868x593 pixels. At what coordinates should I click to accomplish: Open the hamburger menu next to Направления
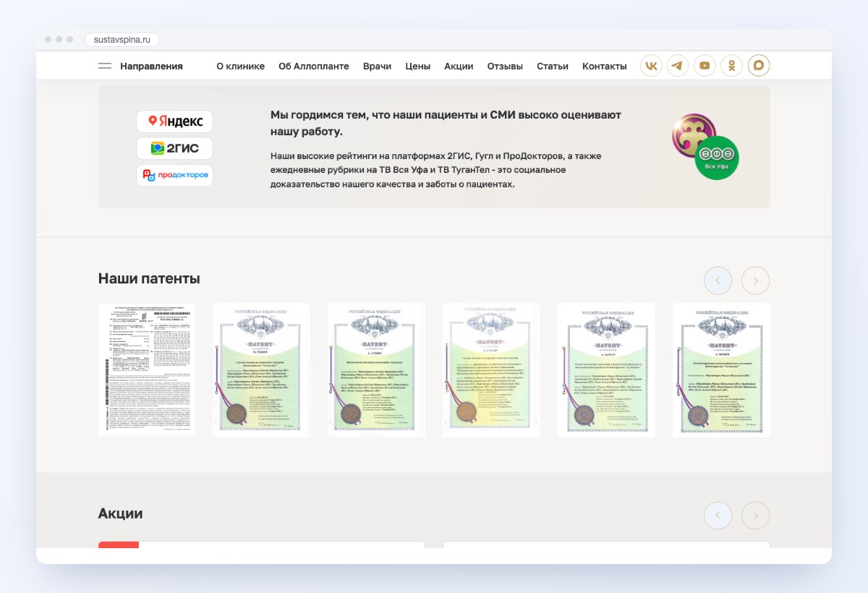point(105,66)
